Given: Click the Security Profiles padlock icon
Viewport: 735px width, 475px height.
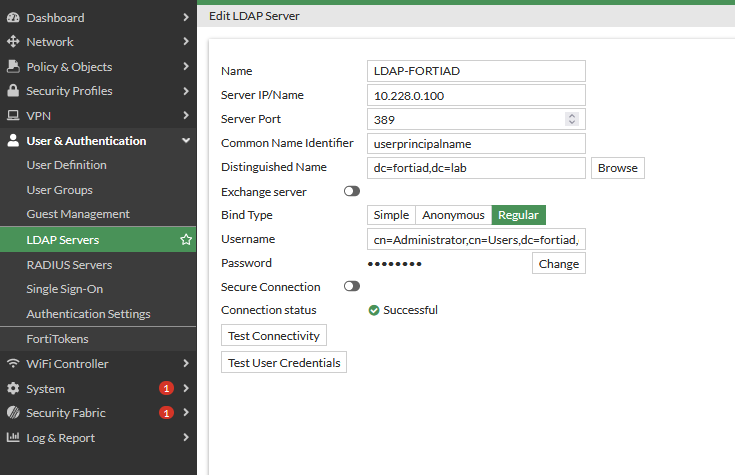Looking at the screenshot, I should tap(13, 91).
